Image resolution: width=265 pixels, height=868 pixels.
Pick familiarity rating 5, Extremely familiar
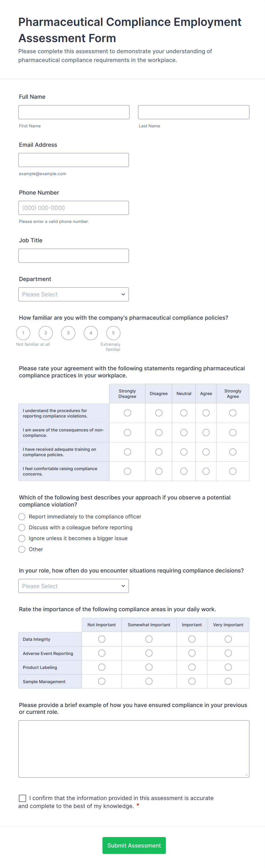pyautogui.click(x=113, y=333)
